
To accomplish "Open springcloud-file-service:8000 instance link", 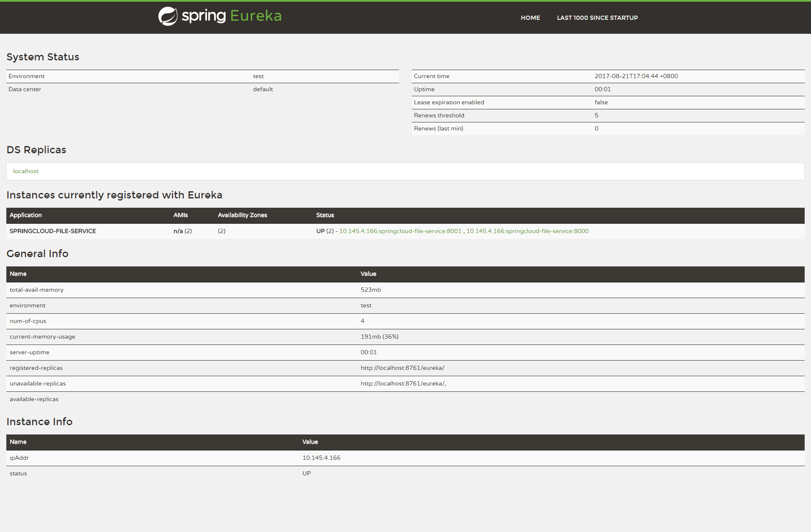I will tap(527, 231).
